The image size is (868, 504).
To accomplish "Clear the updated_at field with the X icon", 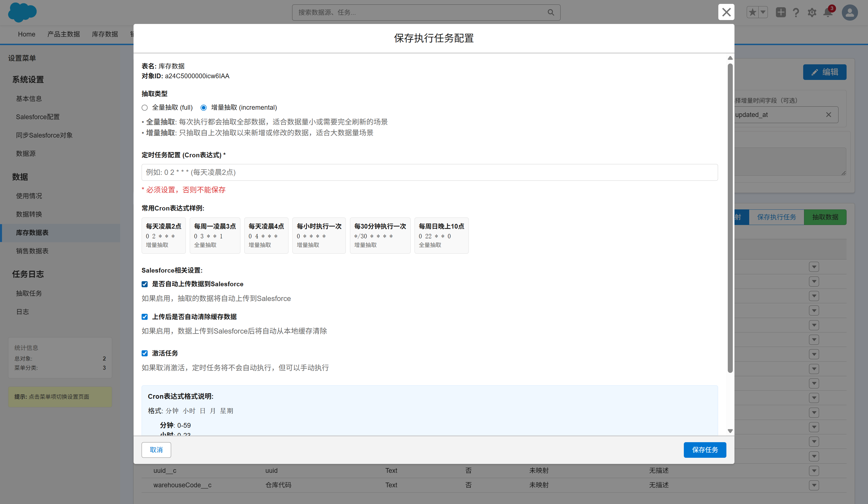I will pos(829,115).
